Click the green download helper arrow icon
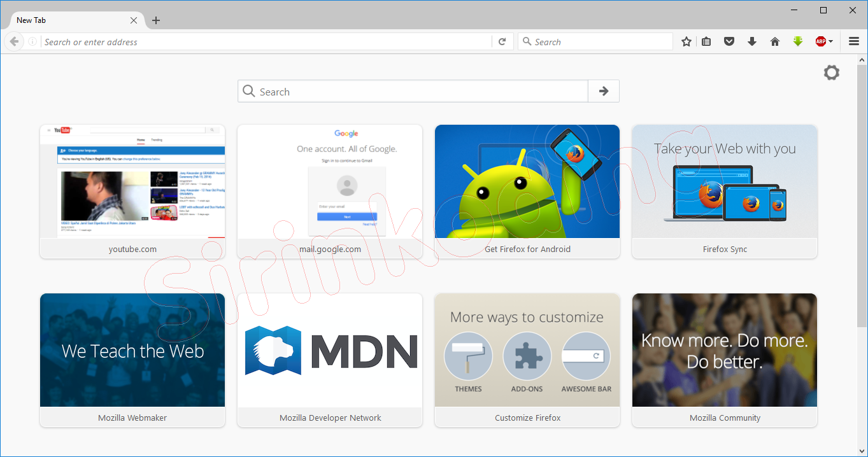 click(798, 42)
